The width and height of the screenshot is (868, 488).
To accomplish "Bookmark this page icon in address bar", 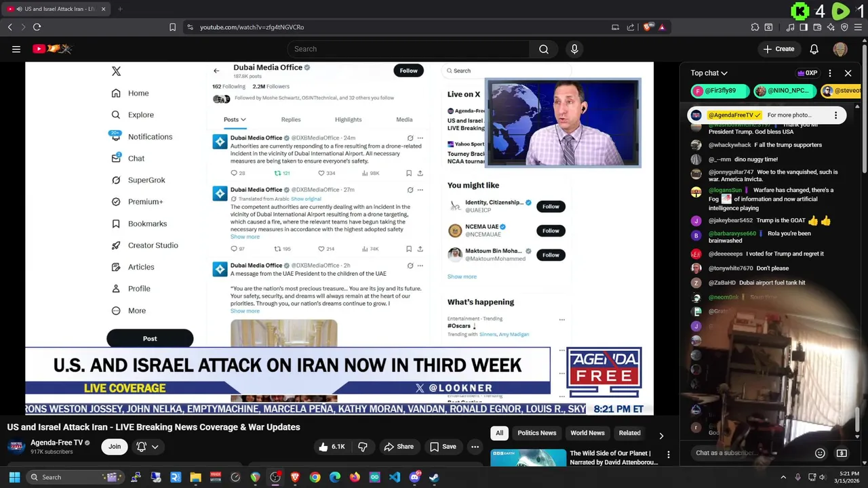I will click(172, 27).
